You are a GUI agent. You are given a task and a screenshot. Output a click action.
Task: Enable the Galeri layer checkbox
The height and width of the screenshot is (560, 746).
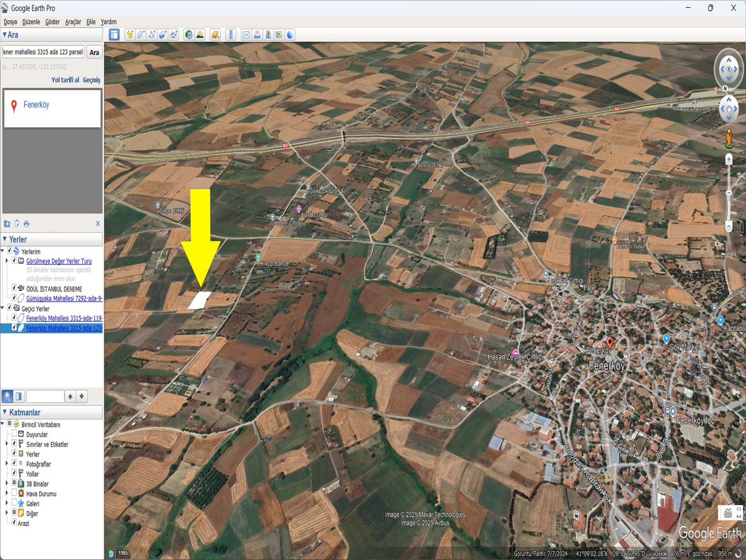[14, 503]
